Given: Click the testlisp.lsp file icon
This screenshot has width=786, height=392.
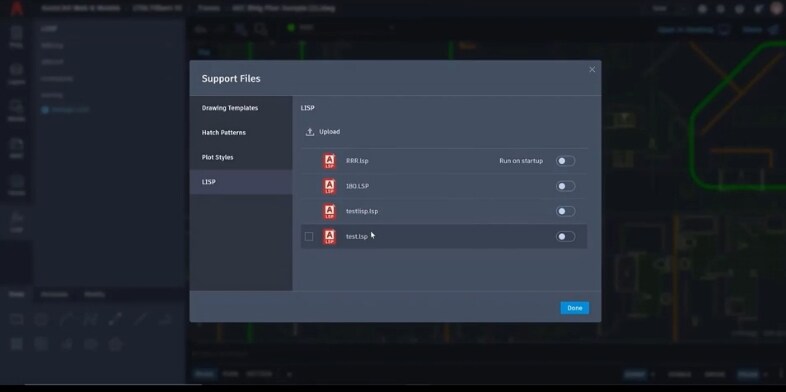Looking at the screenshot, I should pos(329,211).
